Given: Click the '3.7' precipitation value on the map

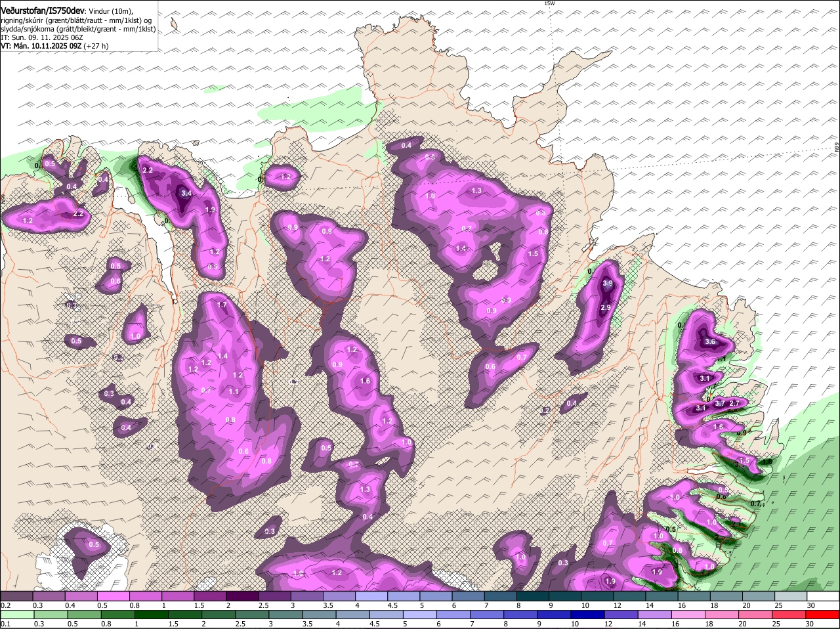Looking at the screenshot, I should click(x=719, y=403).
